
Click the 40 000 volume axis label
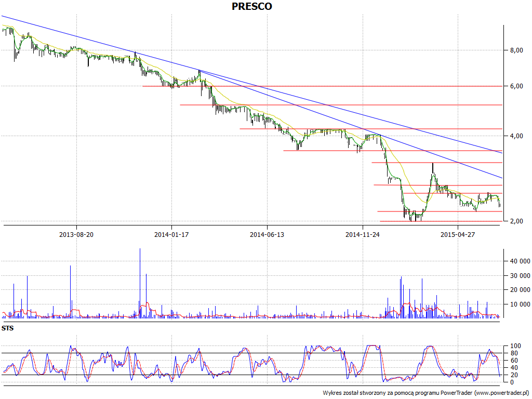(520, 261)
